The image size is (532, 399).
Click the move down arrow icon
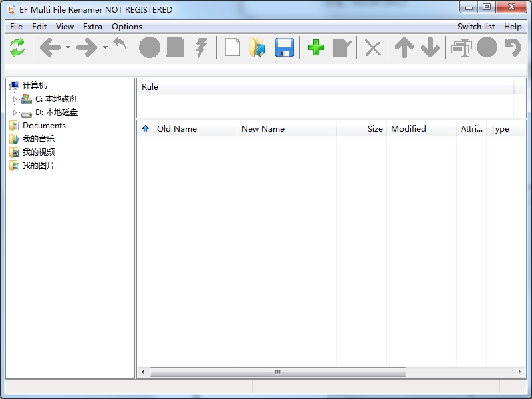tap(430, 47)
